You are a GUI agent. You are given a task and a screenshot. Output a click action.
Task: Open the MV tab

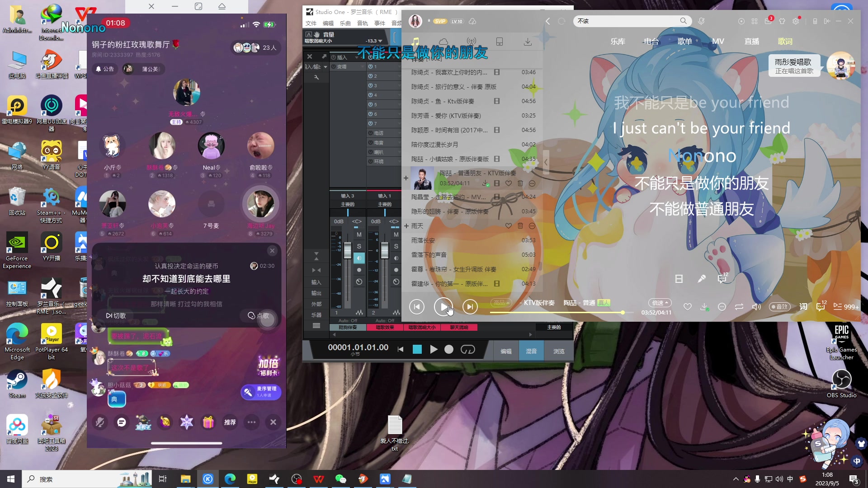[718, 41]
